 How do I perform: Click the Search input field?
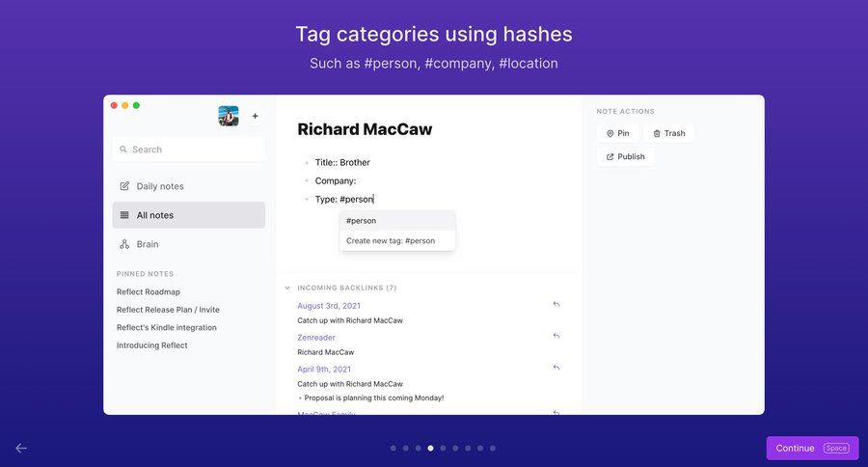(x=188, y=150)
